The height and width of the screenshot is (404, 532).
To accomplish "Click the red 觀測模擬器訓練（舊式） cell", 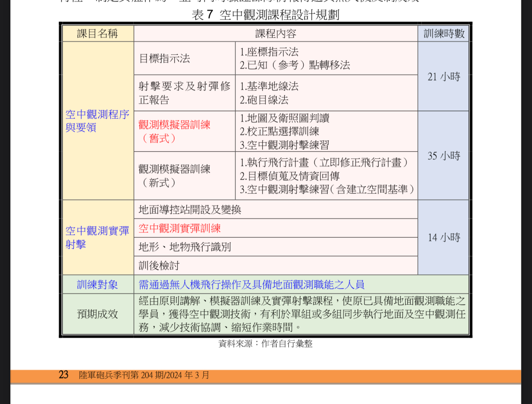I will point(185,131).
